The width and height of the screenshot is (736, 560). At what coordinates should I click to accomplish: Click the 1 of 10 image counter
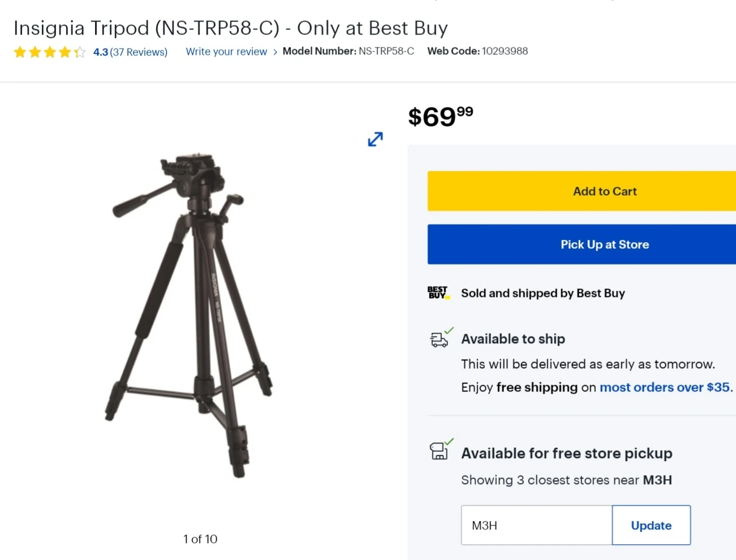200,539
